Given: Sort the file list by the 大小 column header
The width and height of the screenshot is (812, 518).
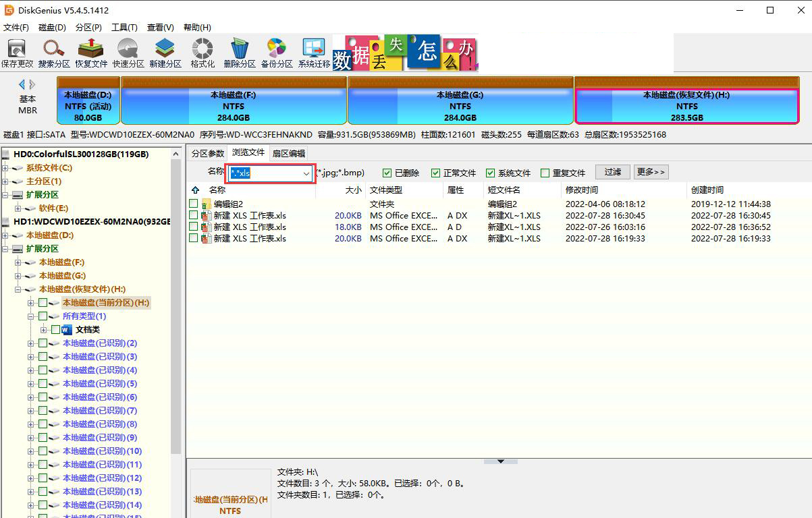Looking at the screenshot, I should [341, 190].
